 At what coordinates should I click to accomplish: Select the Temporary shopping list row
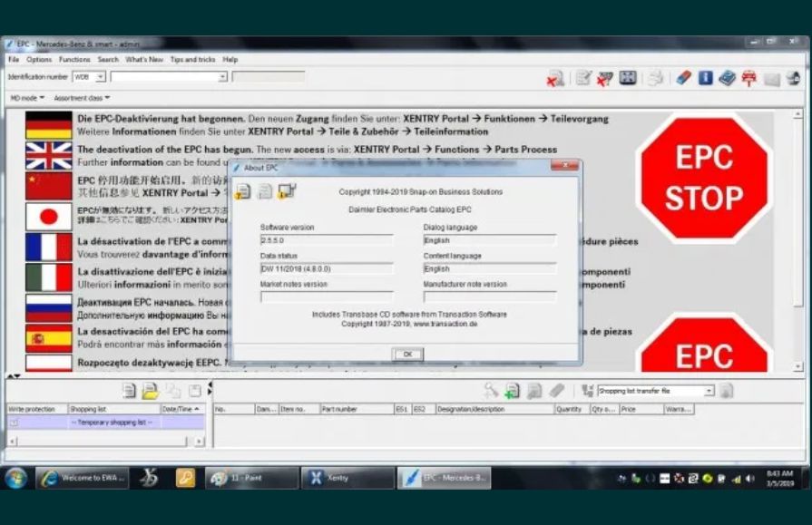point(105,423)
